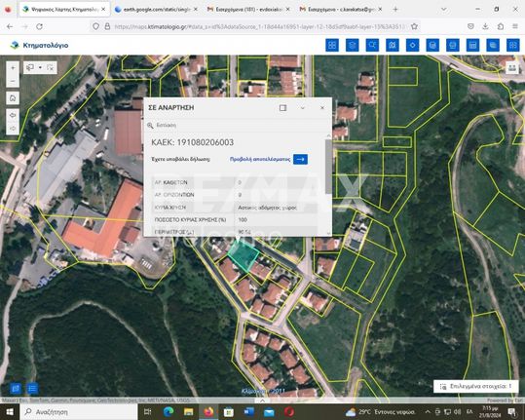Open the print tool in blue toolbar
525x420 pixels.
(x=453, y=45)
